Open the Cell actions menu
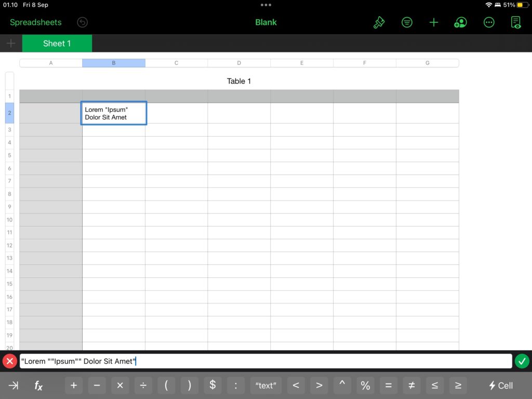The height and width of the screenshot is (399, 532). pyautogui.click(x=501, y=385)
